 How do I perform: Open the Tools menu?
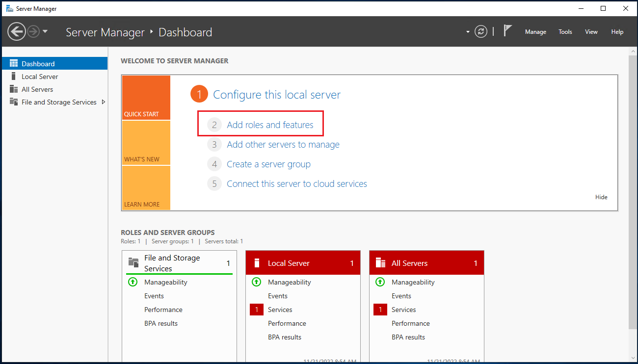pos(565,32)
